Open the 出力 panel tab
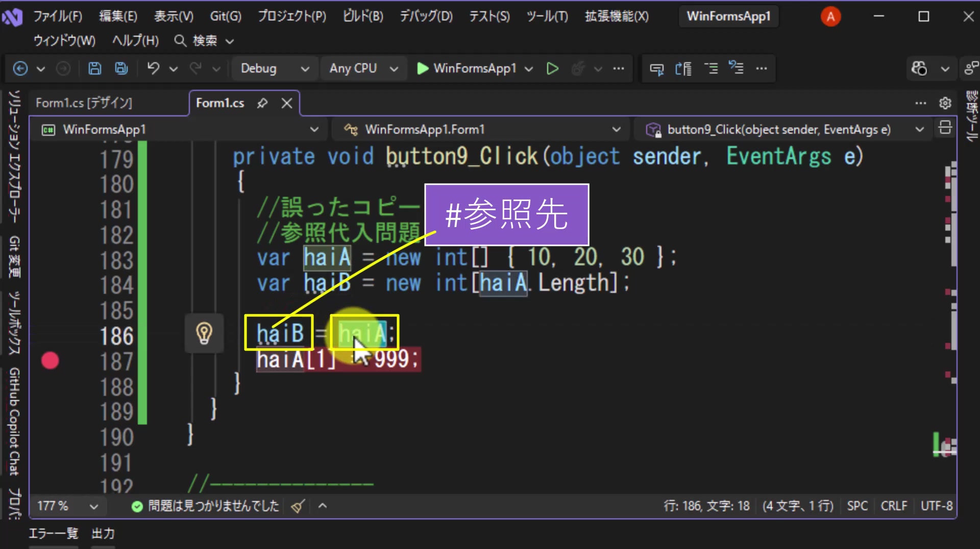 tap(103, 534)
